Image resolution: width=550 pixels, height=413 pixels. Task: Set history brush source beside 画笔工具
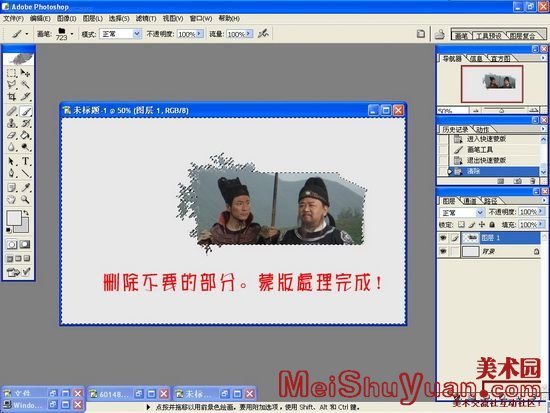pos(443,150)
